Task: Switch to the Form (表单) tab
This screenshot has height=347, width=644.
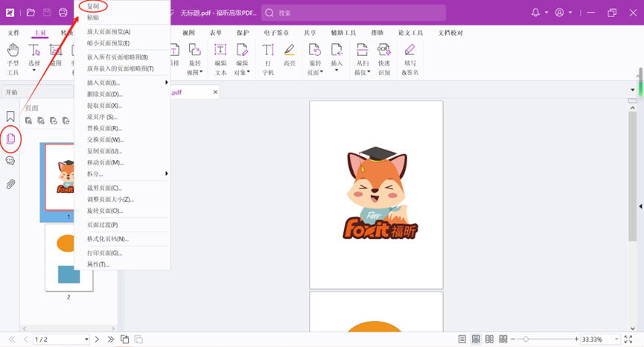Action: [216, 33]
